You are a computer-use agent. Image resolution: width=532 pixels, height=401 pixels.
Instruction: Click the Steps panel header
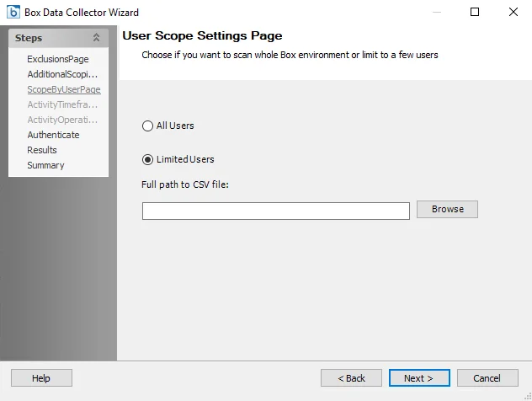(x=58, y=38)
